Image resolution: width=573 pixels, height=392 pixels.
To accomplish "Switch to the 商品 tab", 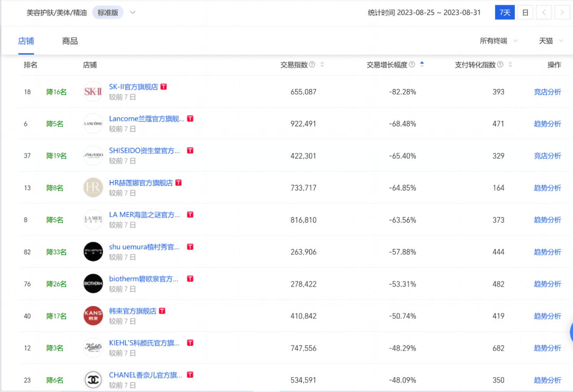I will pos(70,41).
